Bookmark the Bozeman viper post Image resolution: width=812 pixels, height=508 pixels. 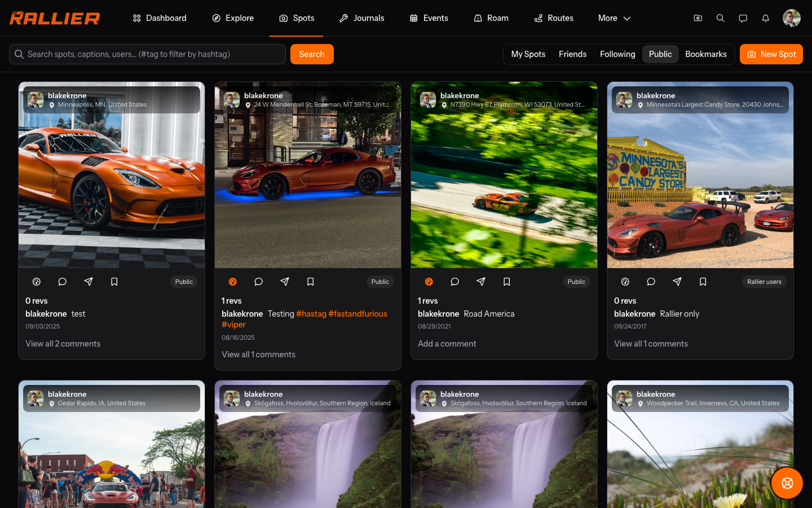[x=311, y=282]
